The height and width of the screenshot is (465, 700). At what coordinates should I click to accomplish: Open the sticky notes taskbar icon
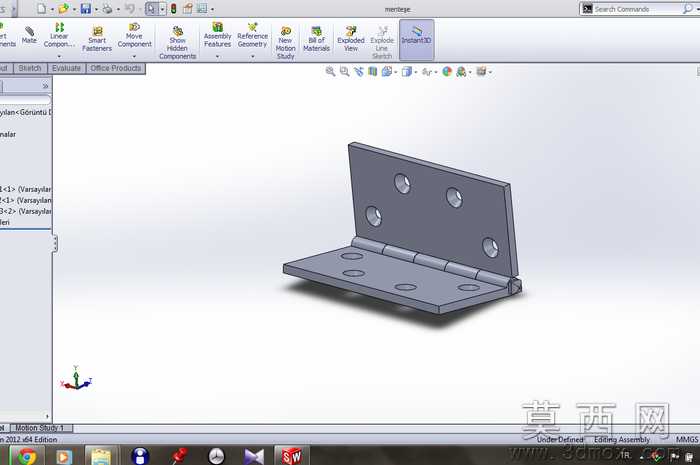pyautogui.click(x=101, y=456)
